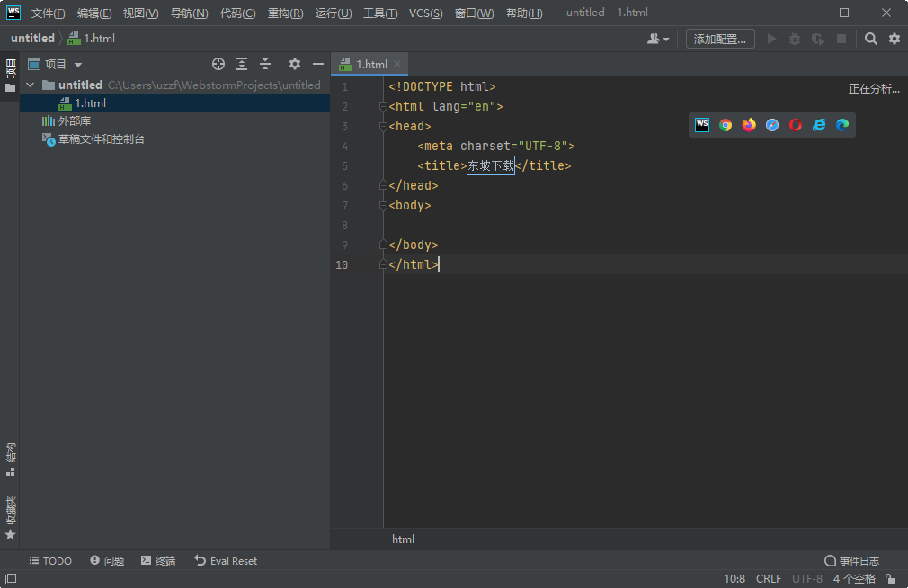Open the 窗口(W) menu

pos(475,13)
